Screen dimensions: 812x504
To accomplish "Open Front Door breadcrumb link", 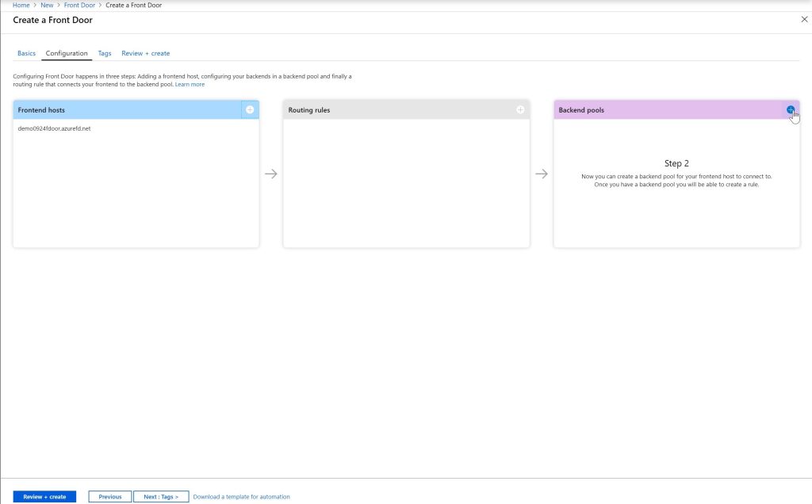I will (x=79, y=6).
